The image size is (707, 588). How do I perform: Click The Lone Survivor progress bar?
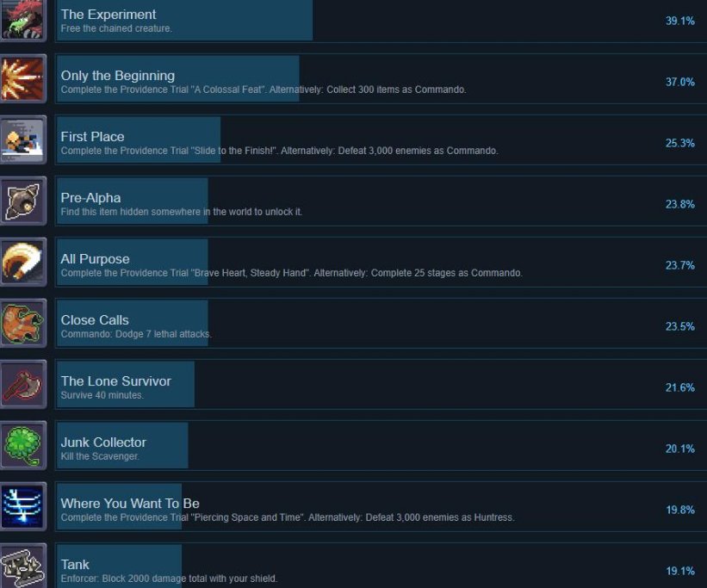126,385
